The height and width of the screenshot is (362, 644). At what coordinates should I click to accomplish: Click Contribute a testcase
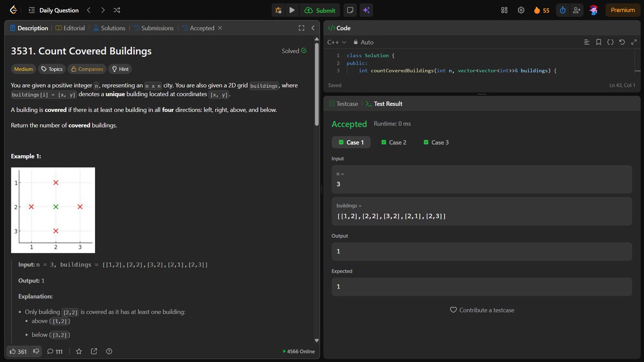tap(481, 310)
